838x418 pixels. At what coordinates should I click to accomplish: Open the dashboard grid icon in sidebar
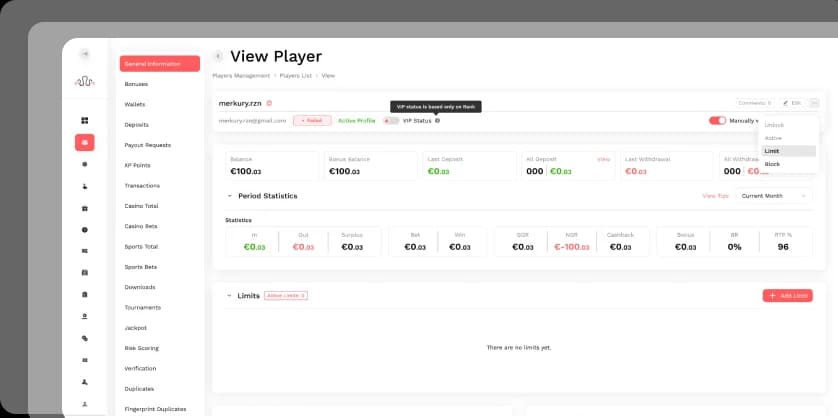[x=85, y=120]
